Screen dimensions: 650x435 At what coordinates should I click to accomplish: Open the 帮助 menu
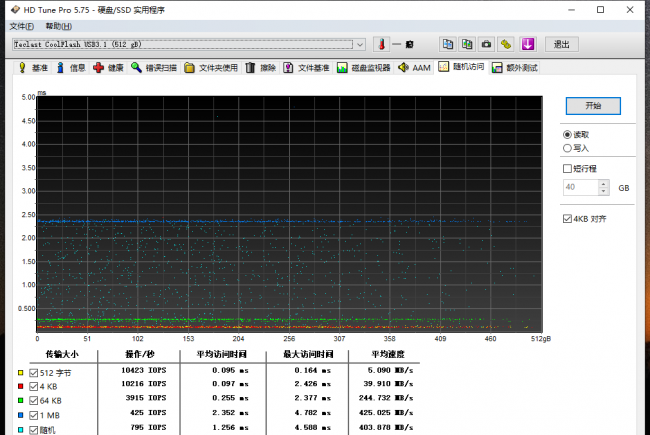58,27
